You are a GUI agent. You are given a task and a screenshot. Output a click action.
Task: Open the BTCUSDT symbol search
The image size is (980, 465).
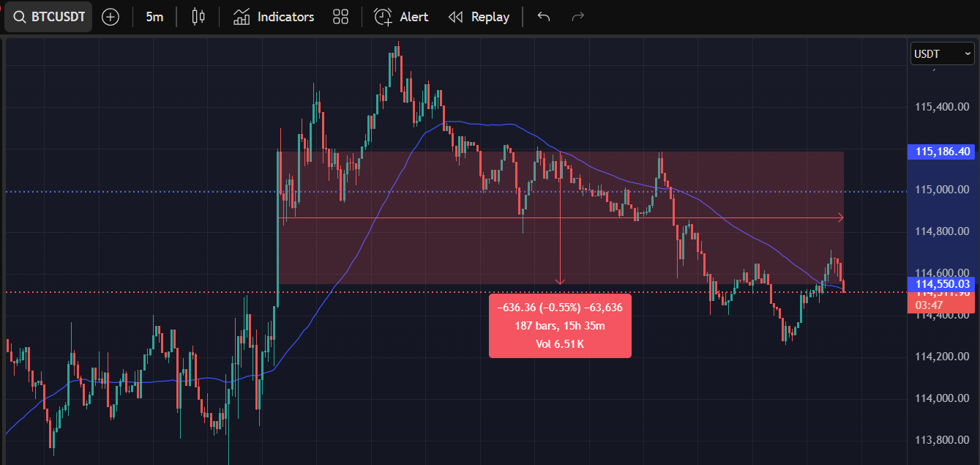click(x=48, y=17)
